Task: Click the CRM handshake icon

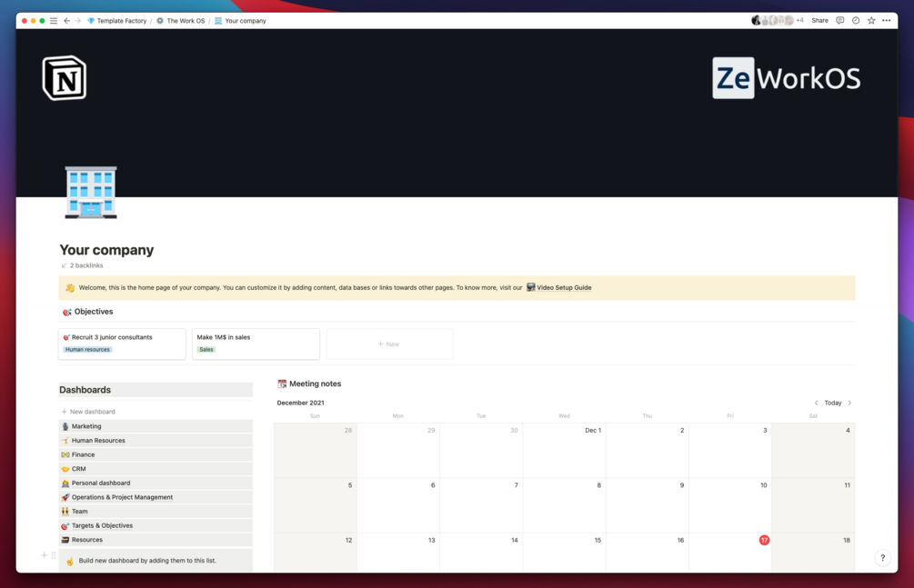Action: tap(65, 469)
